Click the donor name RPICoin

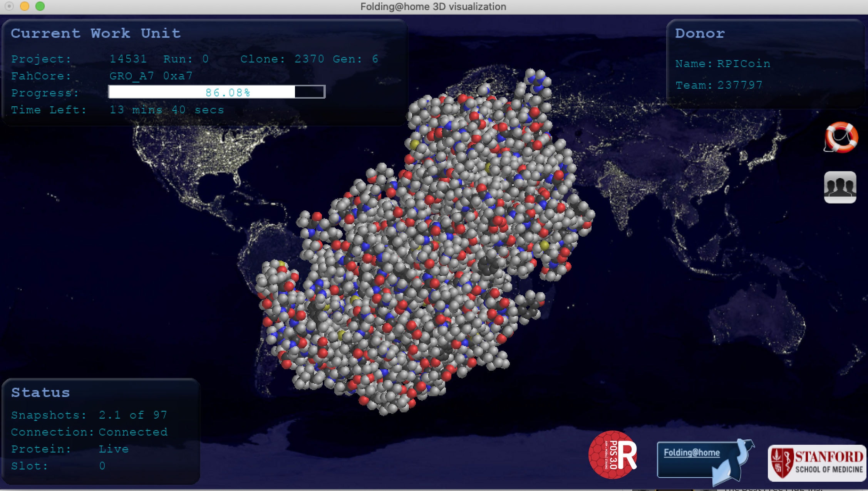pos(744,64)
